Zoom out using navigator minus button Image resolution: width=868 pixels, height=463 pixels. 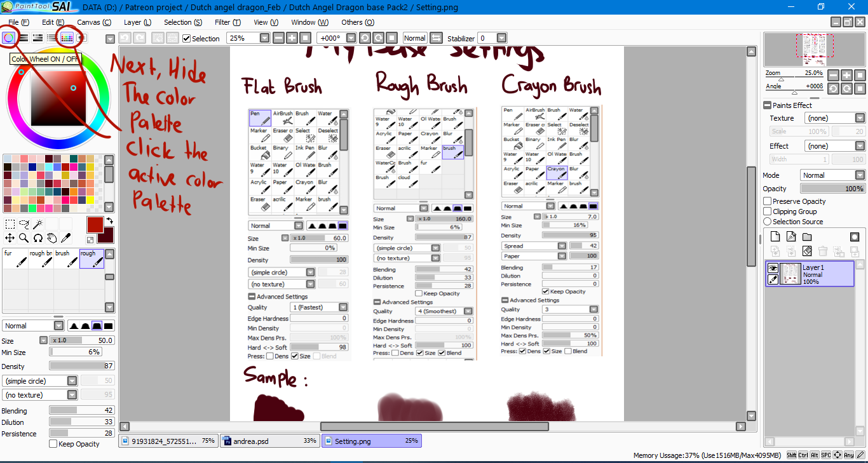coord(833,75)
